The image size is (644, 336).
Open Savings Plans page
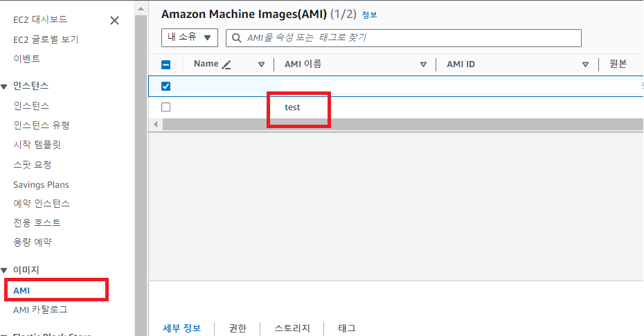(x=41, y=185)
